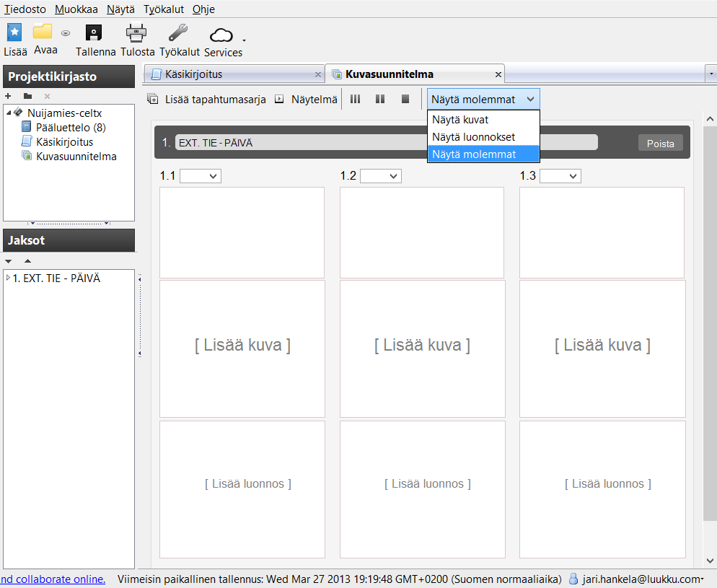The image size is (717, 588).
Task: Select three-column layout icon
Action: [356, 99]
